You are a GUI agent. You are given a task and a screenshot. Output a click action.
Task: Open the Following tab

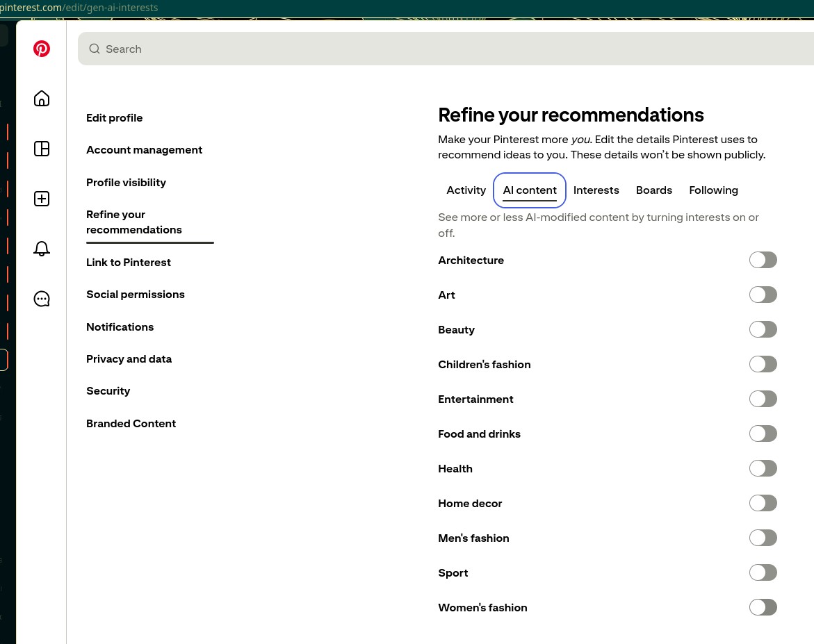coord(713,190)
